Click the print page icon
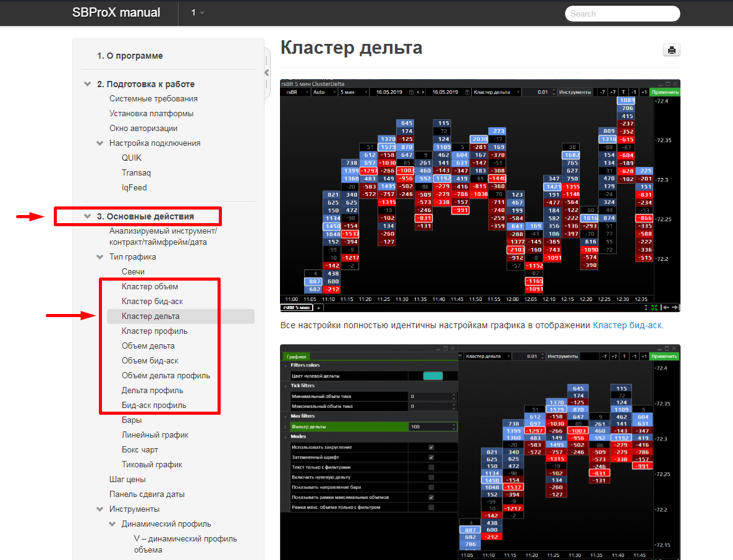733x560 pixels. point(671,51)
